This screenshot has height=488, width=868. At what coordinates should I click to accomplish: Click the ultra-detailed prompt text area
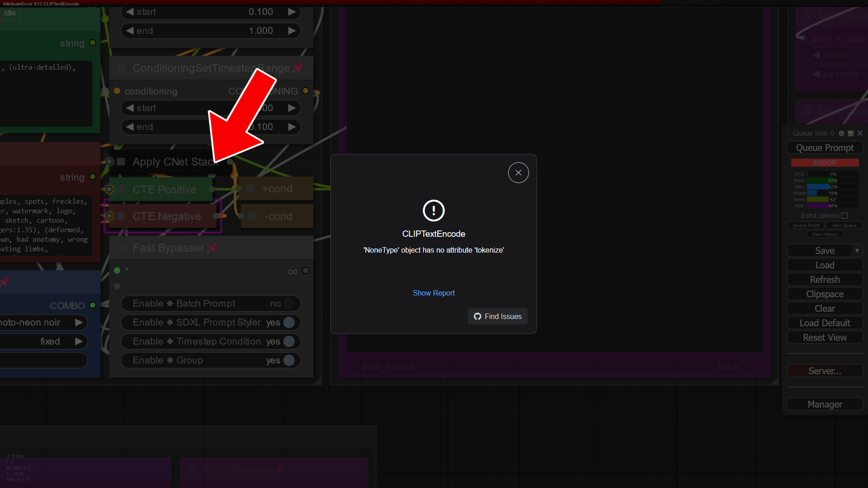tap(45, 94)
